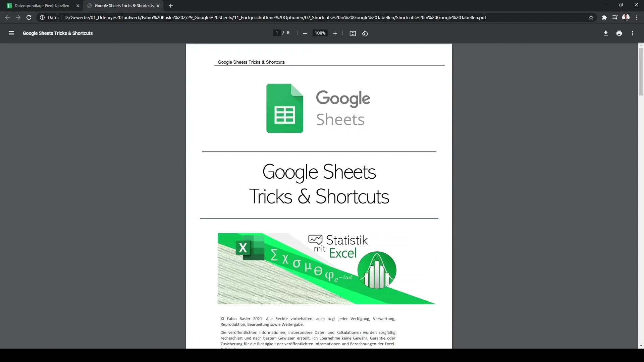Screen dimensions: 644x362
Task: Click the print icon for this document
Action: 619,33
